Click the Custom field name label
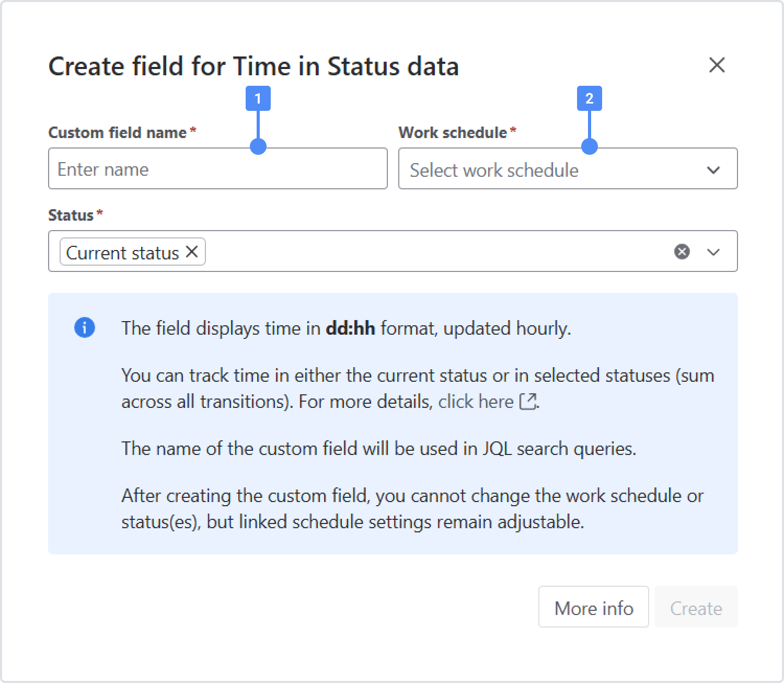The height and width of the screenshot is (683, 784). [117, 132]
